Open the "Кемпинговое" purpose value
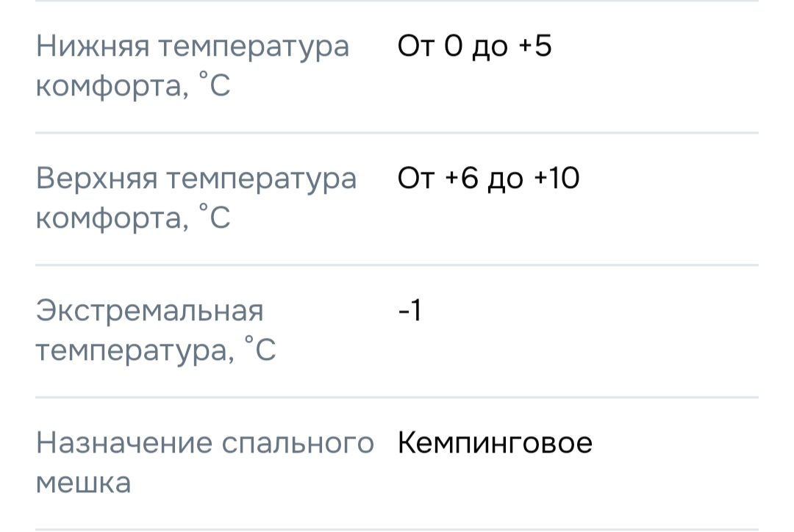The height and width of the screenshot is (532, 794). [495, 444]
